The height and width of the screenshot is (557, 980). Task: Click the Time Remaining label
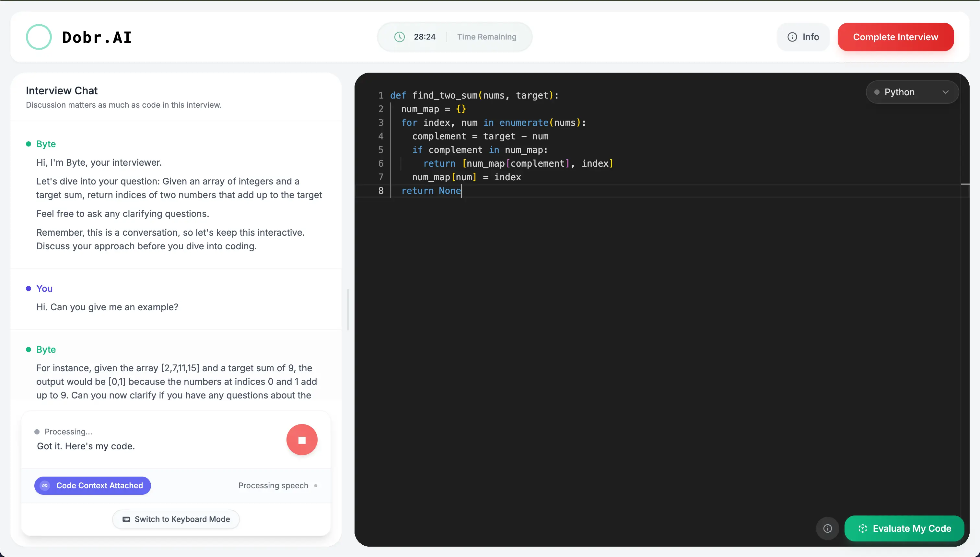click(x=487, y=37)
